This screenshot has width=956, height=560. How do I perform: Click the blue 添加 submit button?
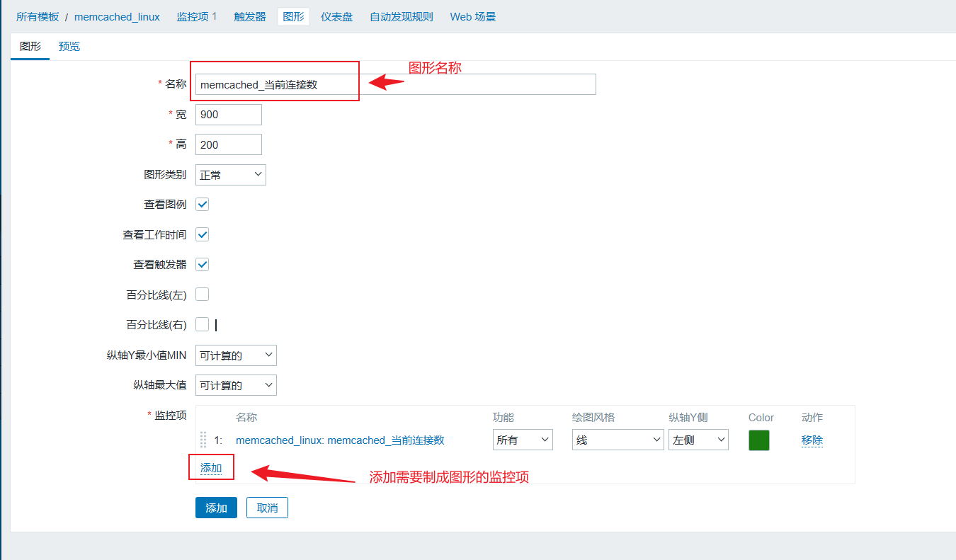point(216,508)
